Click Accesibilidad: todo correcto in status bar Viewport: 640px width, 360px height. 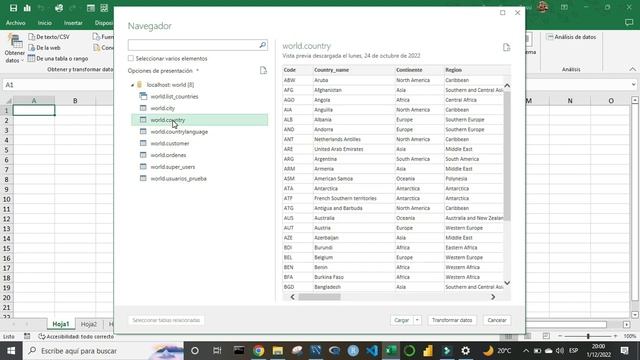point(76,337)
